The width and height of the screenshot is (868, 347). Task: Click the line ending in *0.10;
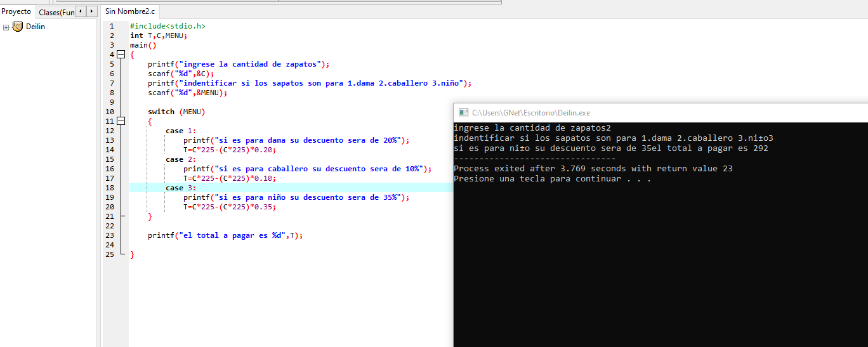(230, 178)
